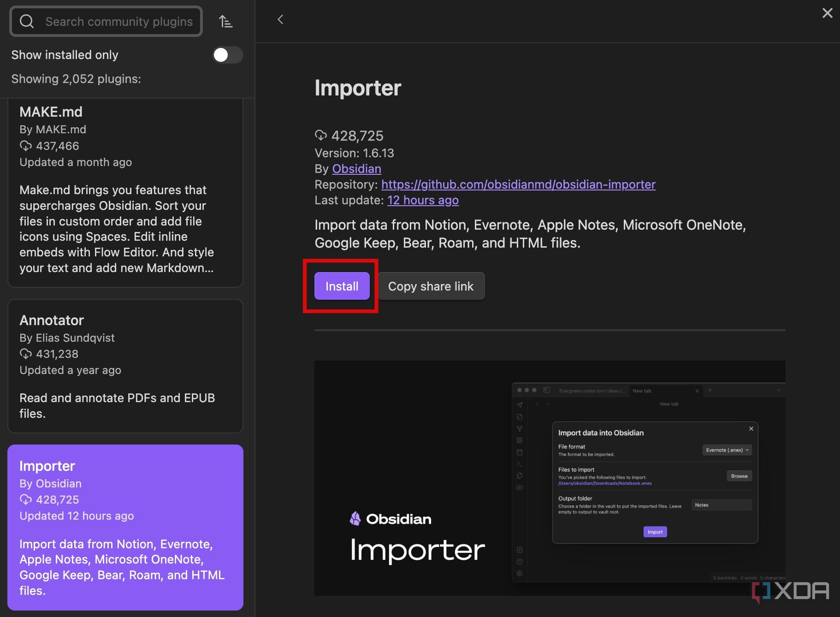Select the MAKE.md plugin card

125,193
